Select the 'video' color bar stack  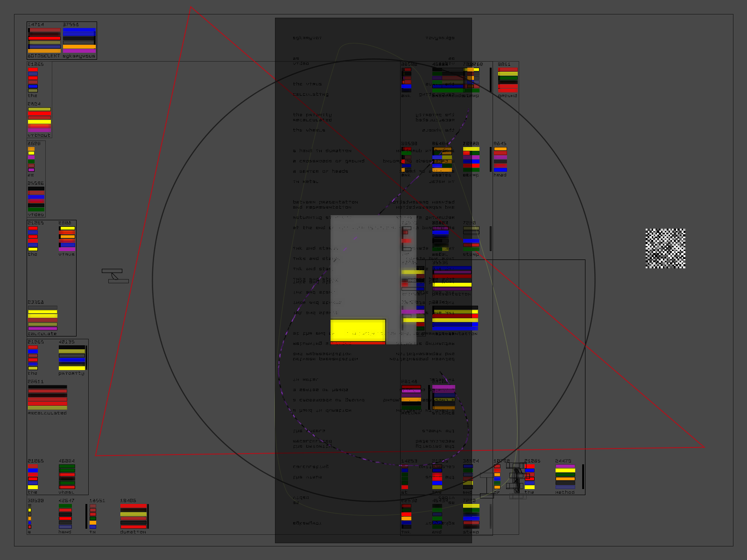36,199
